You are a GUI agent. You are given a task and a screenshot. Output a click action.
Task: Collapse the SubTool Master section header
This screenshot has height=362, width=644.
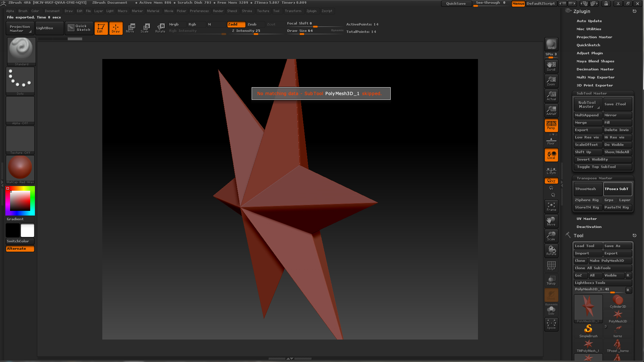point(592,94)
